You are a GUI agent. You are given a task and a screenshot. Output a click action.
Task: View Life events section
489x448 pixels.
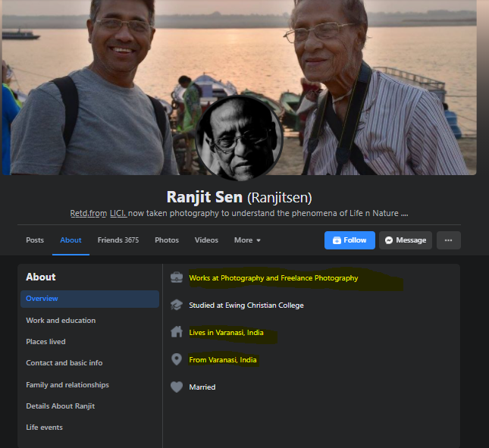click(44, 428)
